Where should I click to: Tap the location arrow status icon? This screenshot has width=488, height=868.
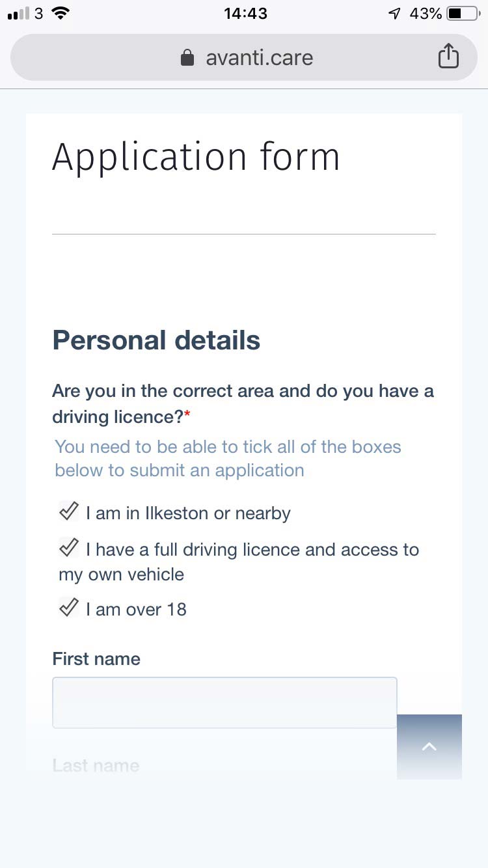tap(394, 13)
